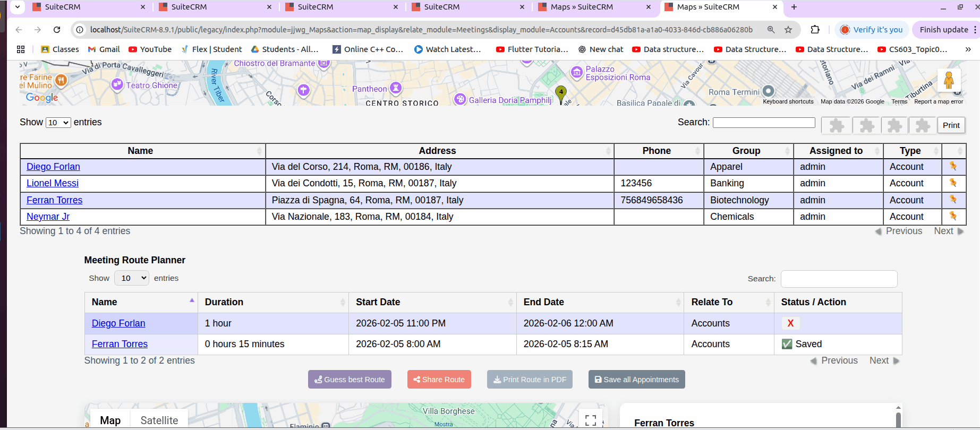980x430 pixels.
Task: Click green check Saved icon for Ferran Torres
Action: coord(787,344)
